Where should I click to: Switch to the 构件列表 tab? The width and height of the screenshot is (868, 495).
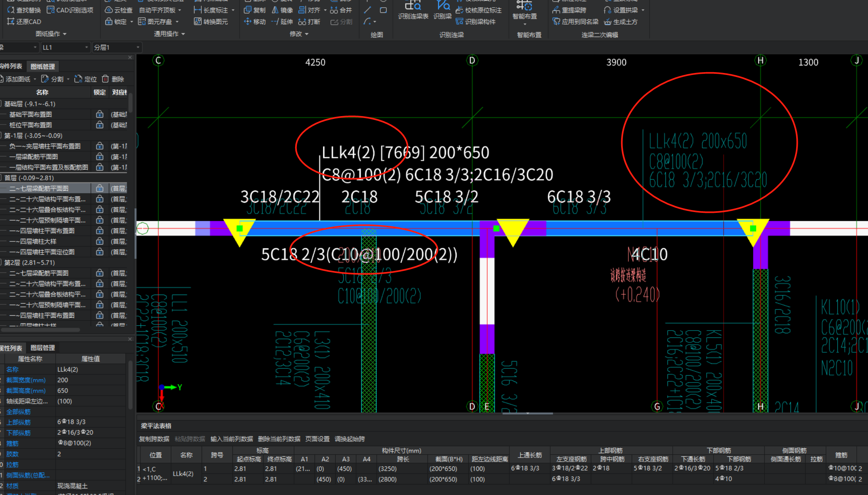[x=11, y=67]
